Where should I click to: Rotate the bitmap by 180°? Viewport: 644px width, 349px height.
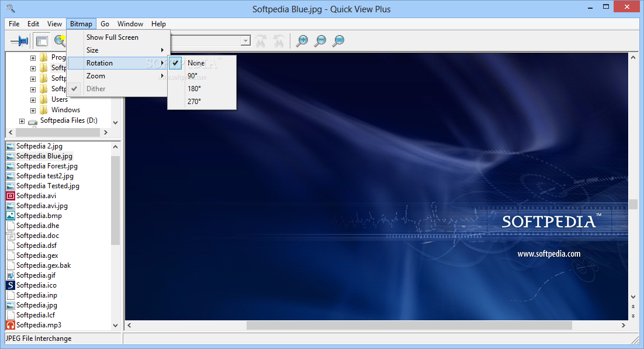[x=202, y=88]
